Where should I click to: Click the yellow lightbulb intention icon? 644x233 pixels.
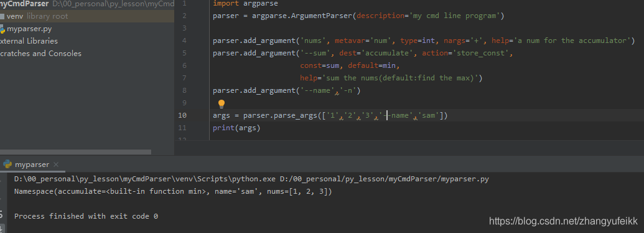[222, 104]
